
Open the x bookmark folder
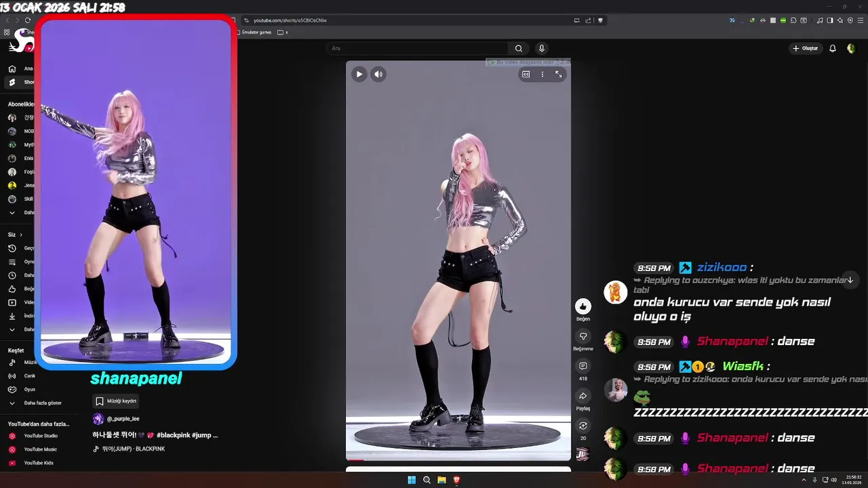283,32
